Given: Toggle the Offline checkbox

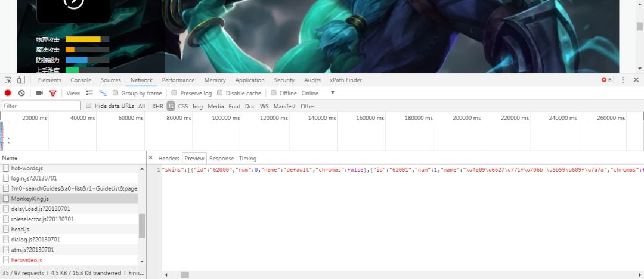Looking at the screenshot, I should coord(274,93).
